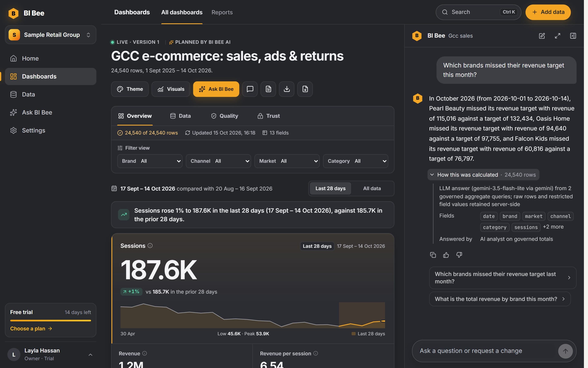This screenshot has height=368, width=588.
Task: Open the Brand filter dropdown
Action: [x=150, y=161]
